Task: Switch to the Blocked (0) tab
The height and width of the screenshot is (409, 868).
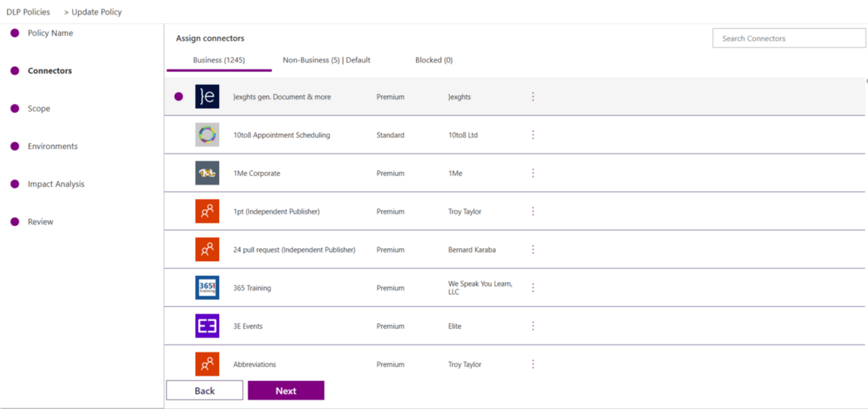Action: (x=433, y=60)
